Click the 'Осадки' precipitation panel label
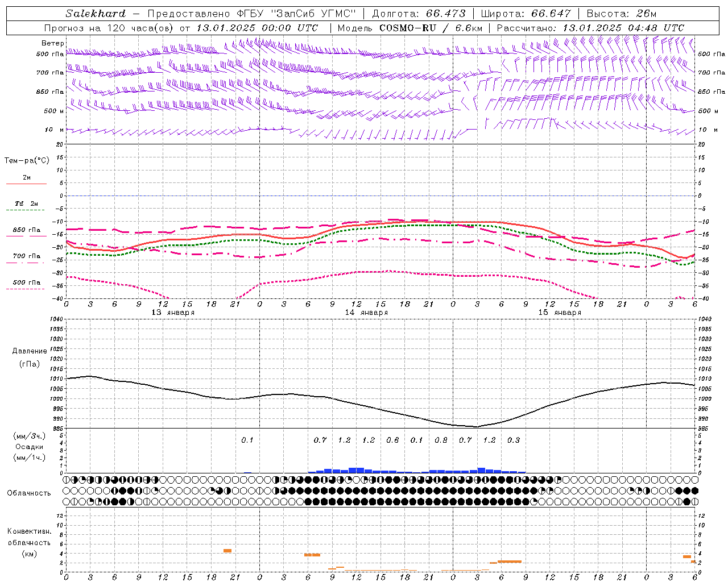Screen dimensions: 728x582 (29, 447)
